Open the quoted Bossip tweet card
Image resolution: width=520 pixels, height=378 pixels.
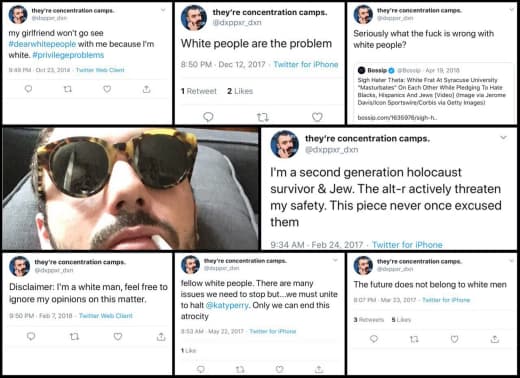[x=433, y=93]
